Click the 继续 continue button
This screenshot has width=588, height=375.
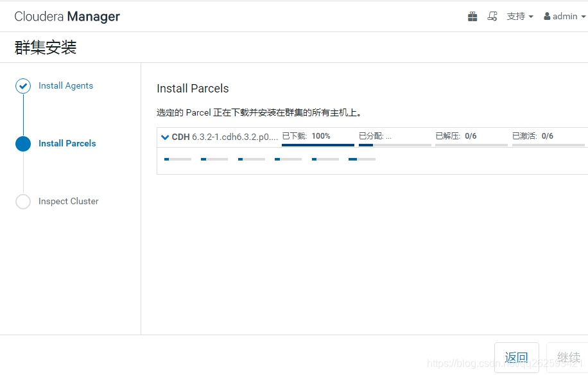[x=567, y=358]
